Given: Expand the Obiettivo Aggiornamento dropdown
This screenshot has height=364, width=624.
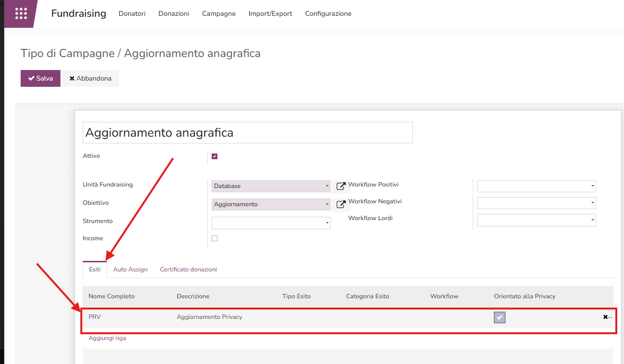Looking at the screenshot, I should [x=271, y=204].
